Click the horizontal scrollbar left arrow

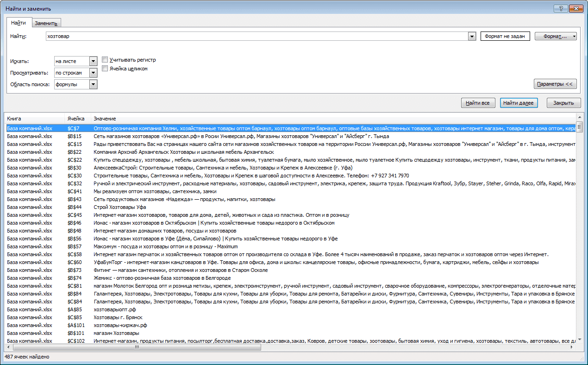pos(8,347)
